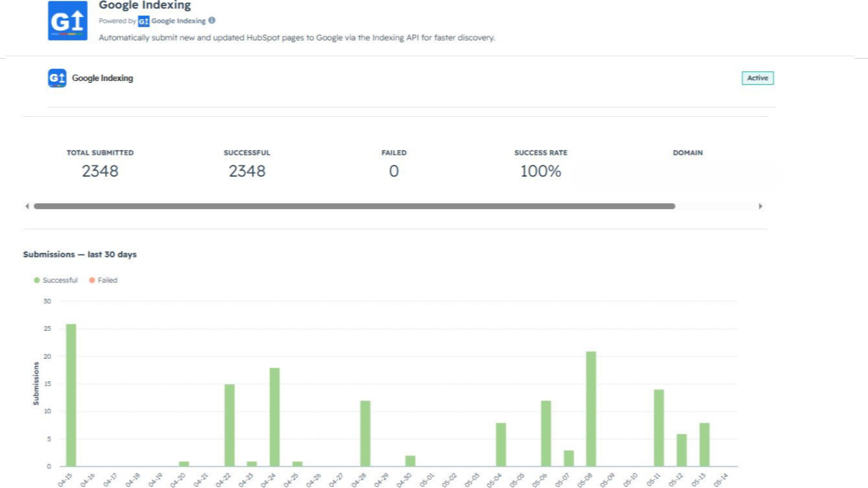This screenshot has height=488, width=868.
Task: Click the Google Indexing card logo icon
Action: coord(57,78)
